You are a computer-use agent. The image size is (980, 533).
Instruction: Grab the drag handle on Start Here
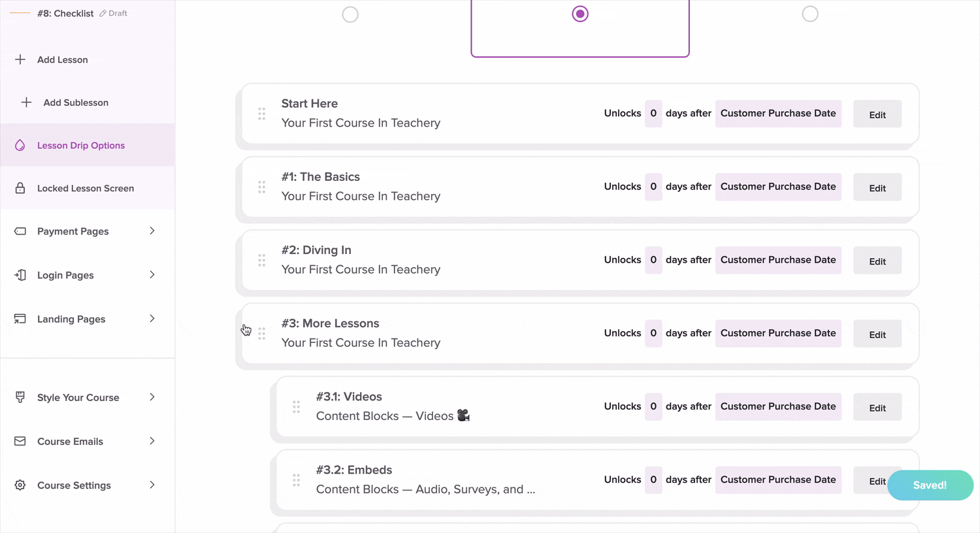tap(261, 114)
